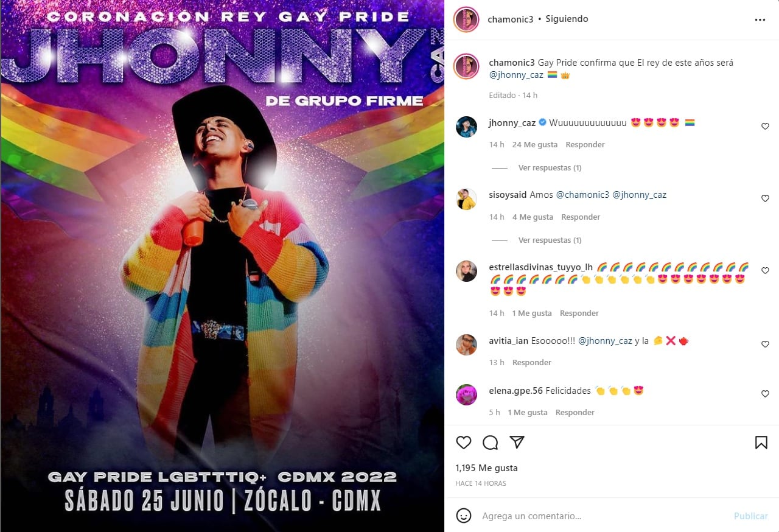
Task: Save post with bookmark icon
Action: tap(761, 443)
